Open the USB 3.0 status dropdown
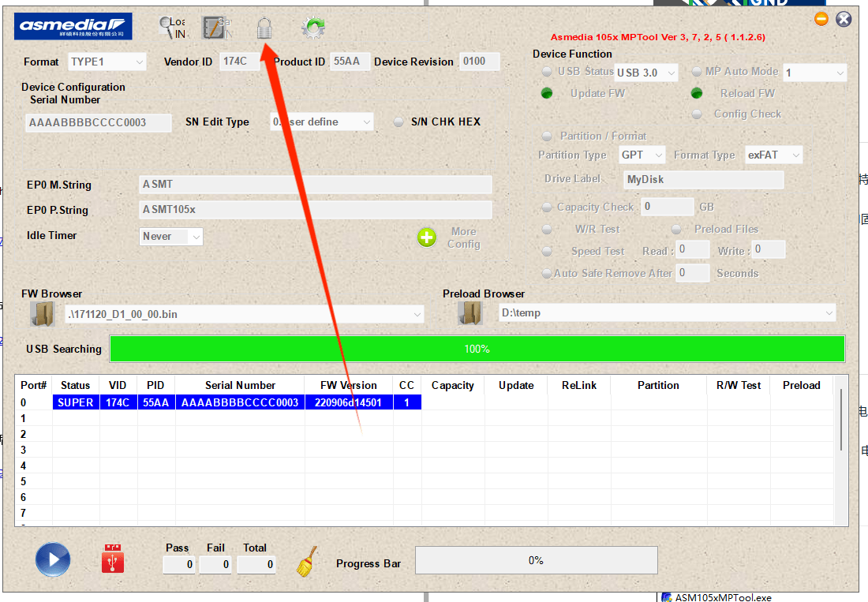Image resolution: width=868 pixels, height=602 pixels. [646, 73]
